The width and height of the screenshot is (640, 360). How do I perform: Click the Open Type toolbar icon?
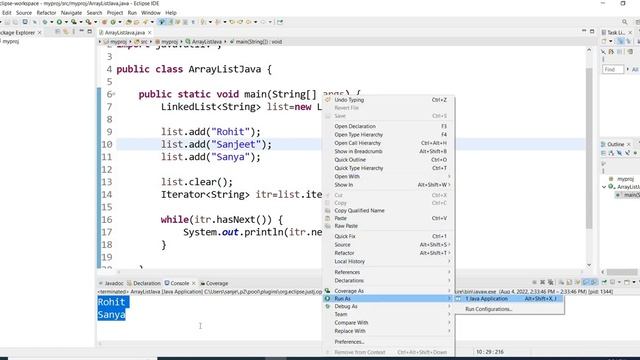coord(129,22)
